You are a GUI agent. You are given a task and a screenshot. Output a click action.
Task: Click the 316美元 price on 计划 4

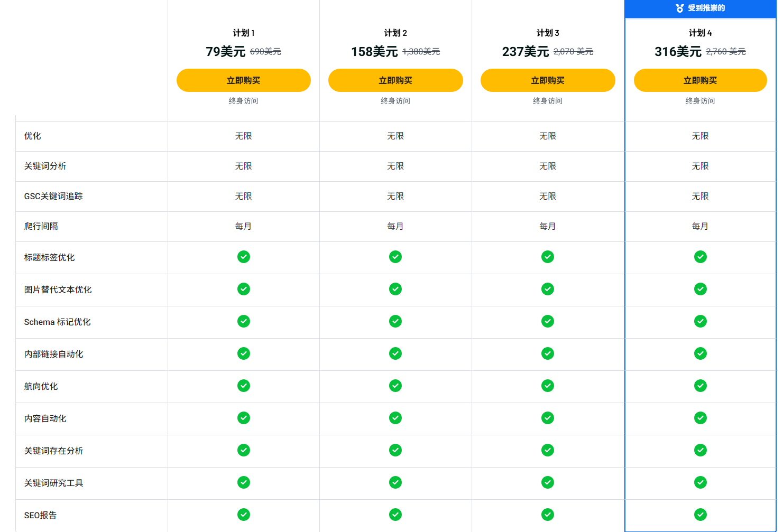point(677,52)
